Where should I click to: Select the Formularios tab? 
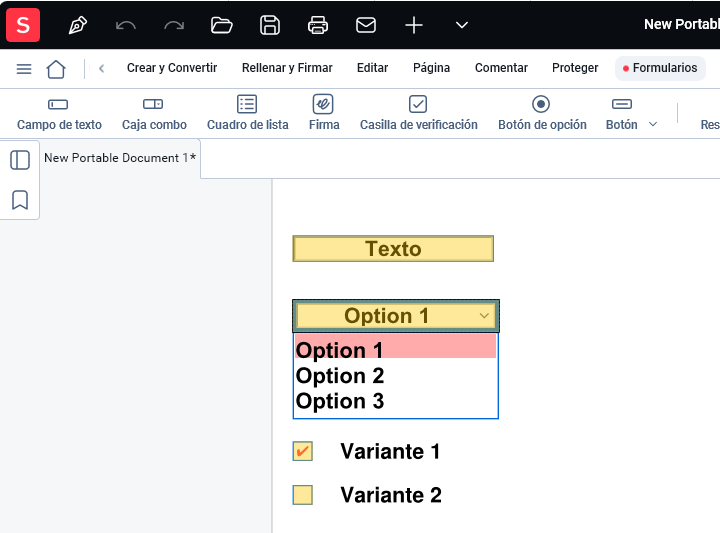pos(660,68)
